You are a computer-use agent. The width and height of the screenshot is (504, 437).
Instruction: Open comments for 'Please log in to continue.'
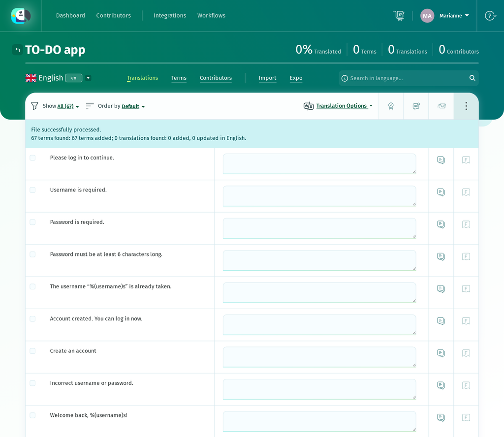441,160
